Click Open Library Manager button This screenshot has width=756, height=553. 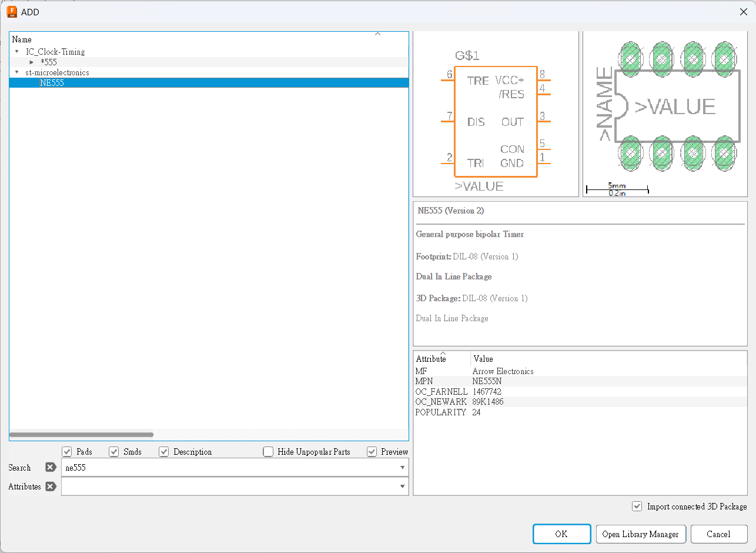(x=640, y=534)
